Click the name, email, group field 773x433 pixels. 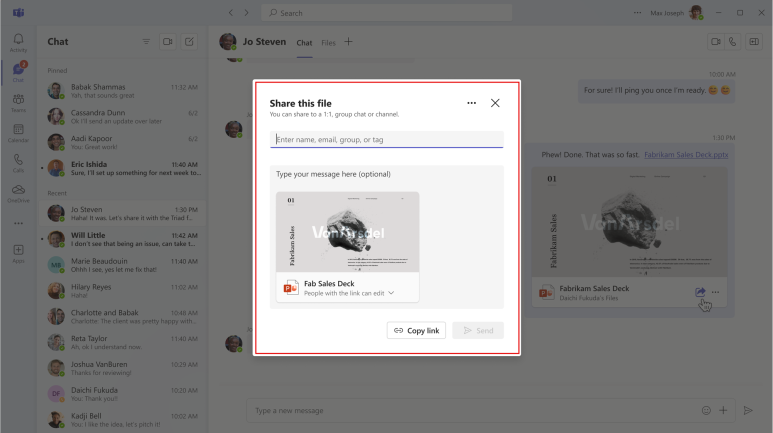[x=387, y=140]
